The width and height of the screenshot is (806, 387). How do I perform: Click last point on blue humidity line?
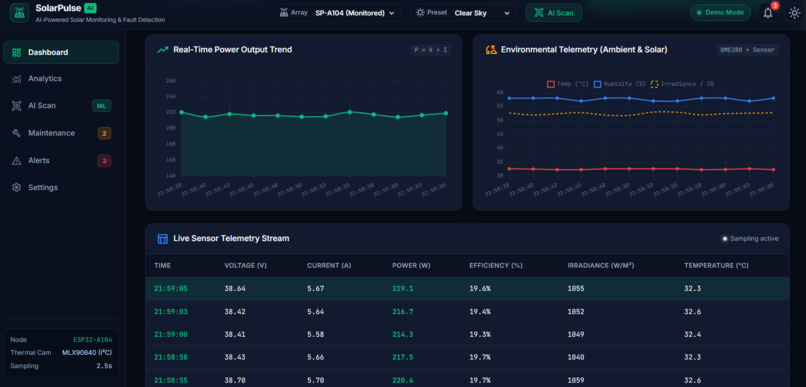click(773, 98)
